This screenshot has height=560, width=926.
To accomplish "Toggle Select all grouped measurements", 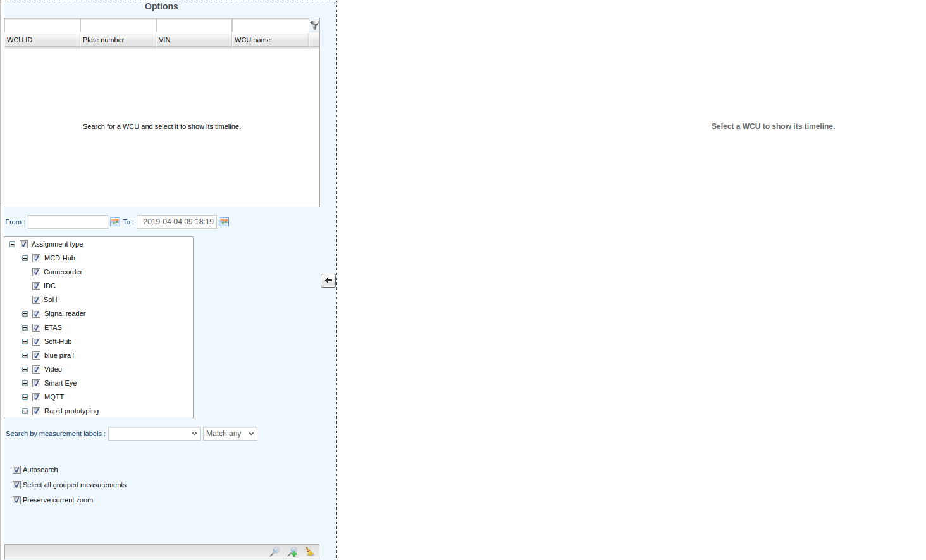I will [17, 485].
